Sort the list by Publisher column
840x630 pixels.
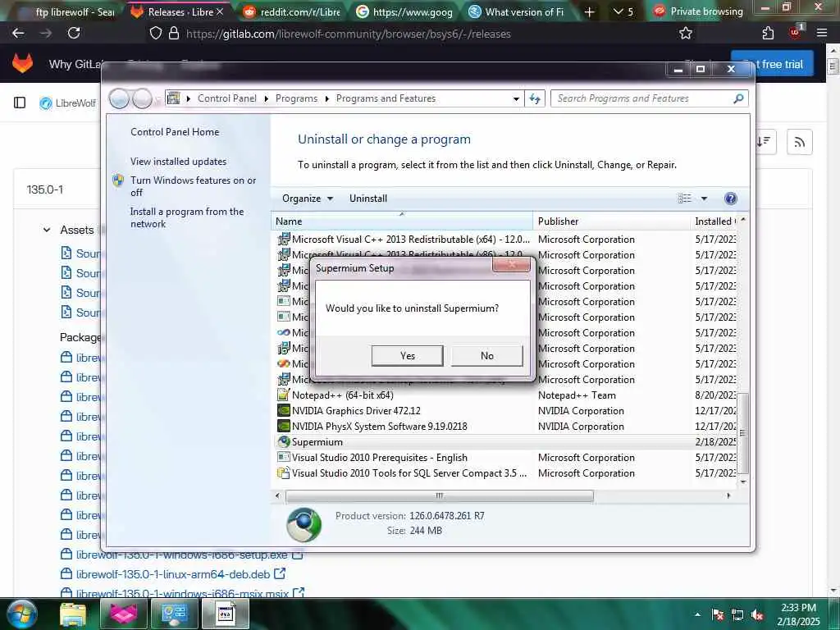tap(610, 221)
